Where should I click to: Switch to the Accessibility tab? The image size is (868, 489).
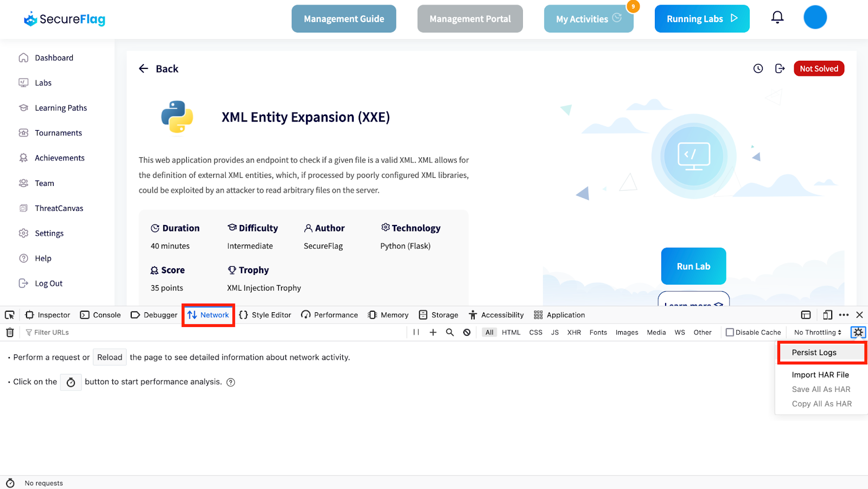[x=496, y=315]
